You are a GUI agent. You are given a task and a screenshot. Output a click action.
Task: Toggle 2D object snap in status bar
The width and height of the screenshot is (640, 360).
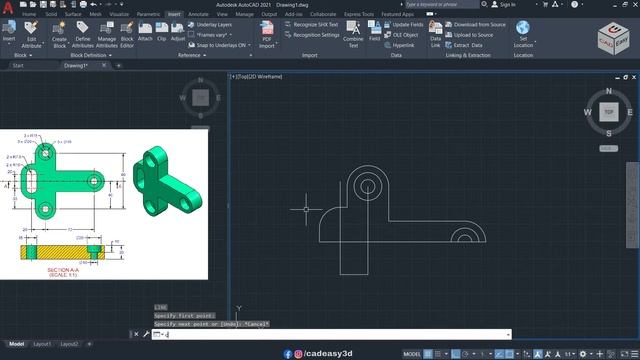(509, 354)
